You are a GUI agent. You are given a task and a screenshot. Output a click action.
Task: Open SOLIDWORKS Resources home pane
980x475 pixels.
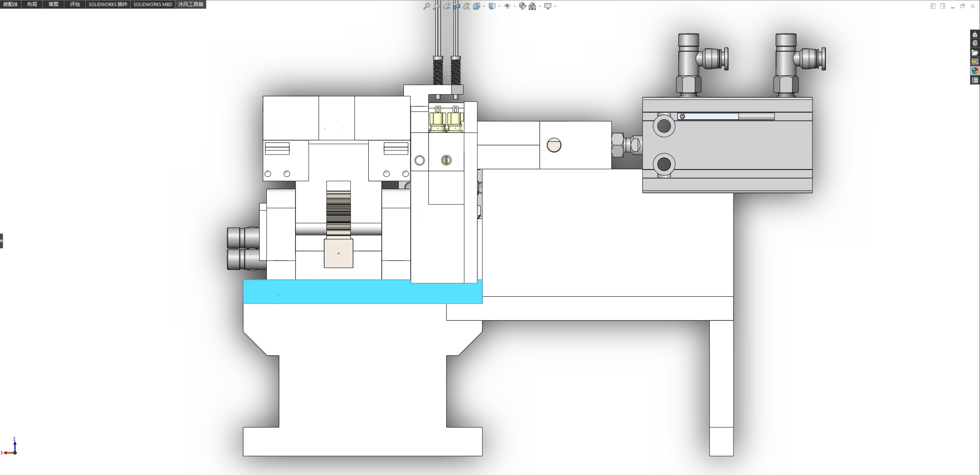point(975,34)
